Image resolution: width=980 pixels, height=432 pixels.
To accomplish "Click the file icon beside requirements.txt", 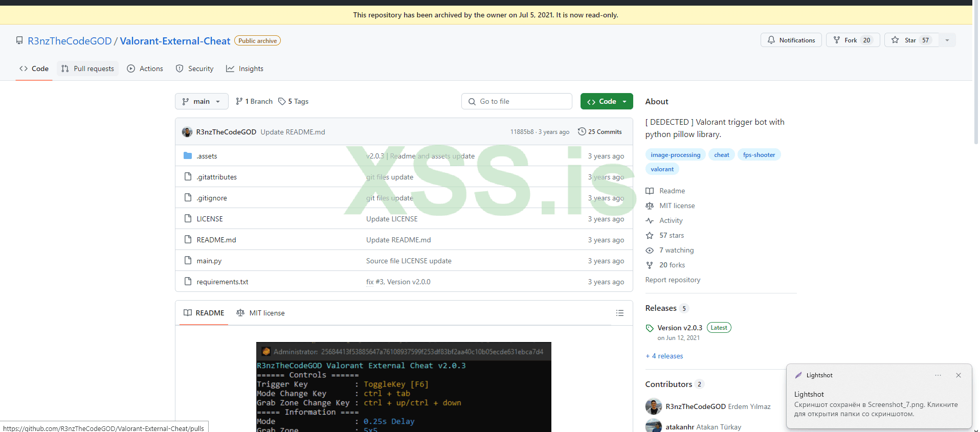I will pos(188,281).
